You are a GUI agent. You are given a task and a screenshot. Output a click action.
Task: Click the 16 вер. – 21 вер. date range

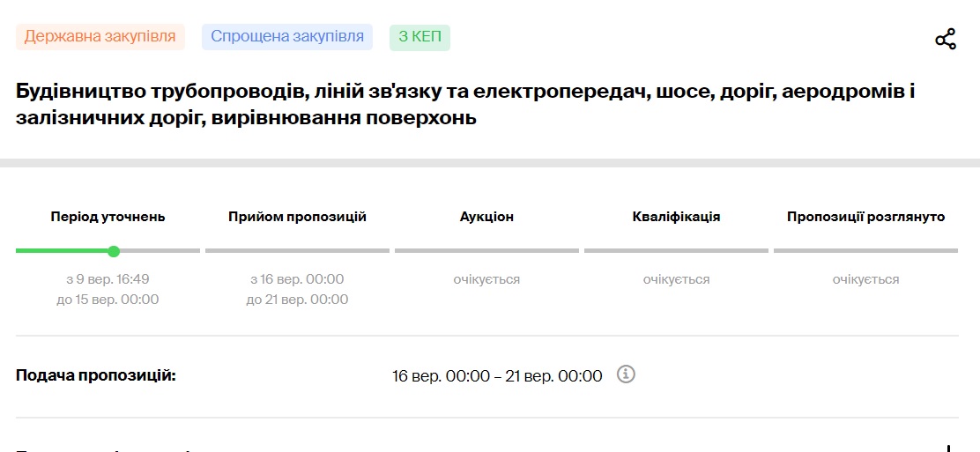[x=497, y=376]
